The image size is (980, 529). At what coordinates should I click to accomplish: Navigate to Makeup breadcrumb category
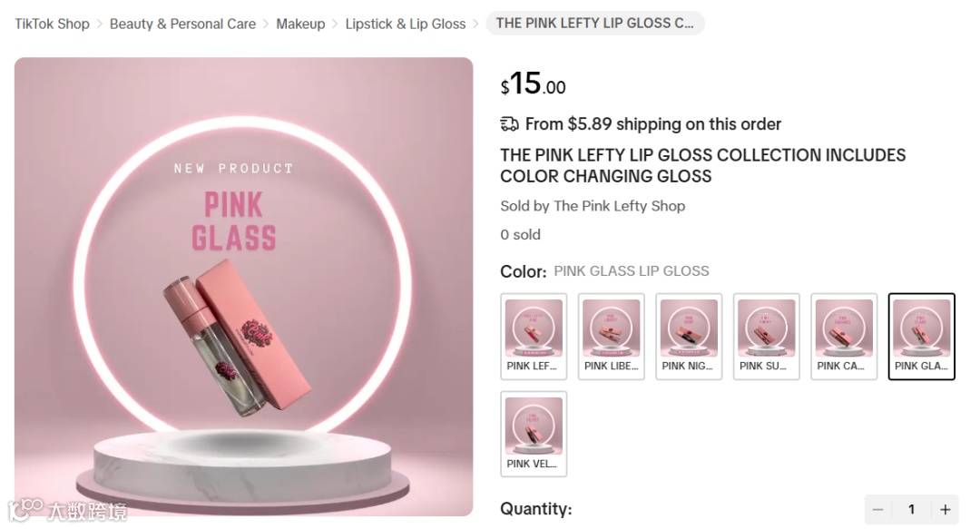tap(300, 24)
